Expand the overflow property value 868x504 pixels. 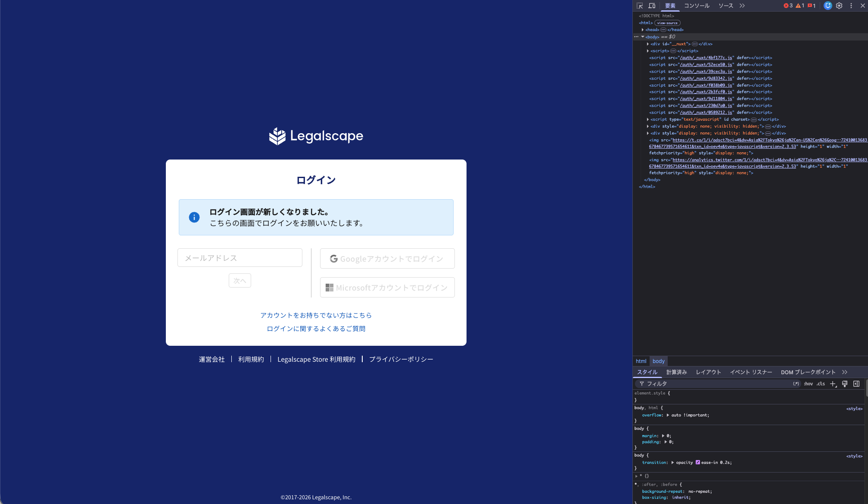click(x=668, y=415)
